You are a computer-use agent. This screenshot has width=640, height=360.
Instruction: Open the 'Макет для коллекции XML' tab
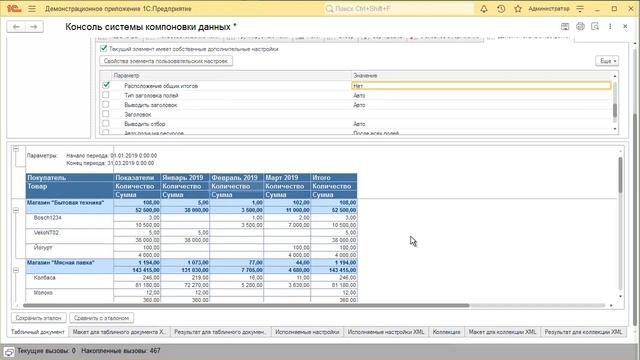[502, 332]
